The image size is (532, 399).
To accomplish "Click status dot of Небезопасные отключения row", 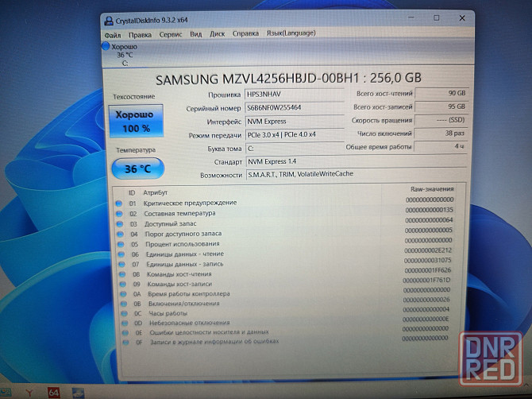I will pos(125,323).
